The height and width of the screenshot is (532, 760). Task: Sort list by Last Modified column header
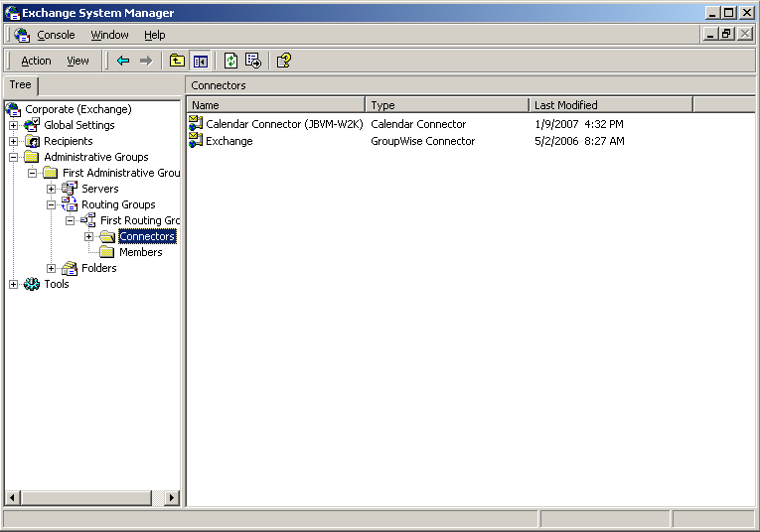coord(611,105)
